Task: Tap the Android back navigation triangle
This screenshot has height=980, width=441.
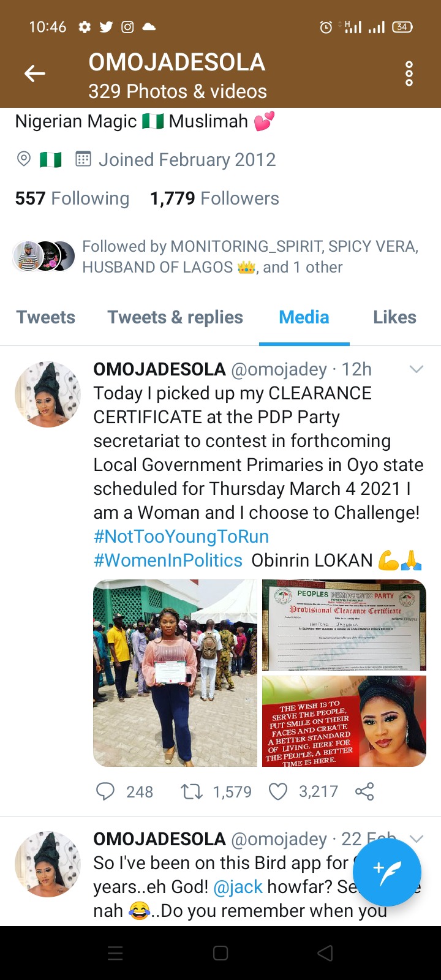Action: click(x=325, y=953)
